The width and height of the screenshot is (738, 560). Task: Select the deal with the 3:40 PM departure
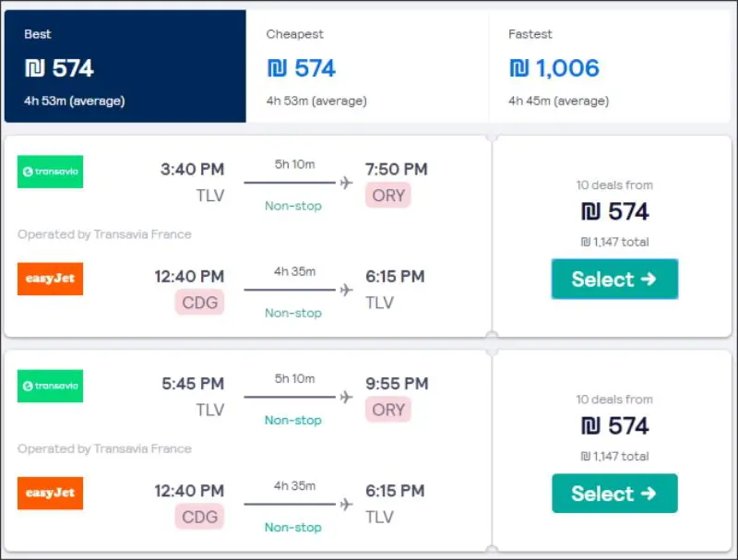tap(614, 279)
